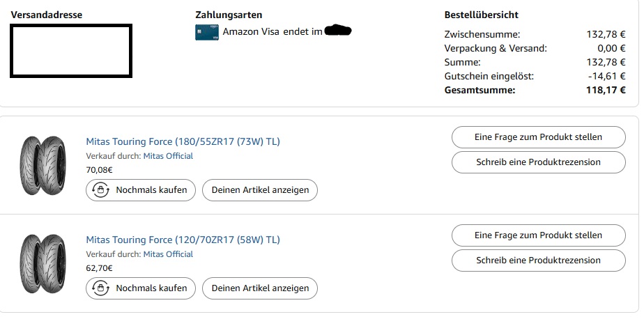This screenshot has width=644, height=319.
Task: Ask a product question about the 120/70ZR17 tire
Action: [x=538, y=235]
